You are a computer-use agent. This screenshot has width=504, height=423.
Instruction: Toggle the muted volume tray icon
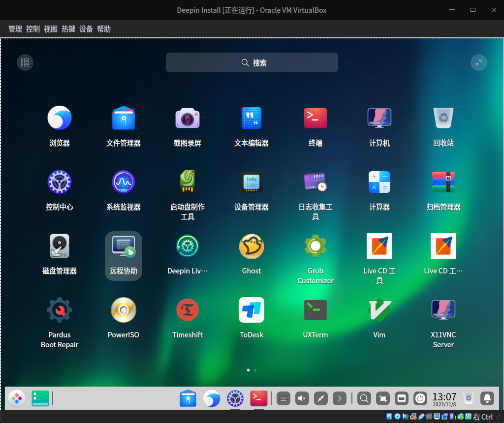pos(302,398)
